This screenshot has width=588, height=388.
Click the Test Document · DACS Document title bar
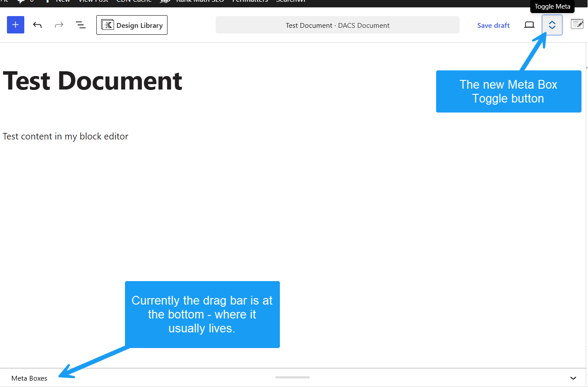[338, 25]
